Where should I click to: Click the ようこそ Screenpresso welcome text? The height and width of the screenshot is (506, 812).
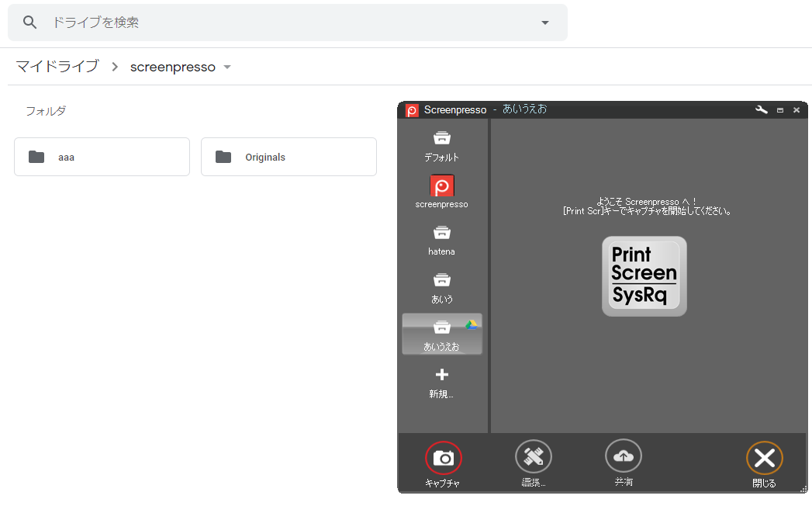point(647,202)
